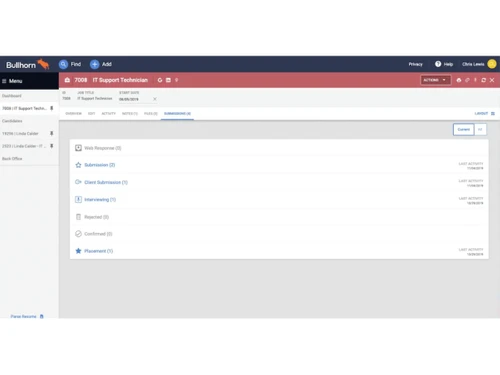Click the calendar icon in the red header

pyautogui.click(x=168, y=80)
